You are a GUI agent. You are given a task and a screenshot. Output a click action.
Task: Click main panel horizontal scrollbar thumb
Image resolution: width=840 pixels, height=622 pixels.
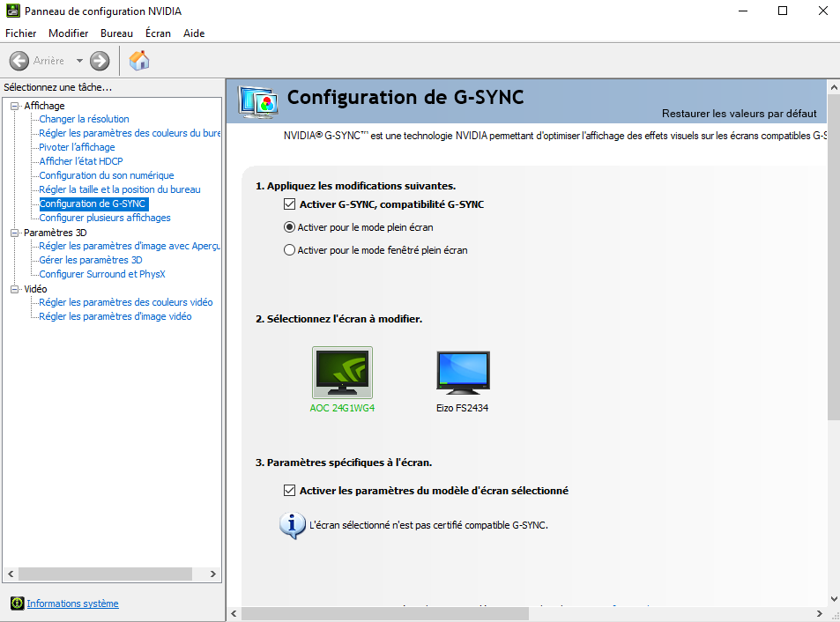coord(385,613)
